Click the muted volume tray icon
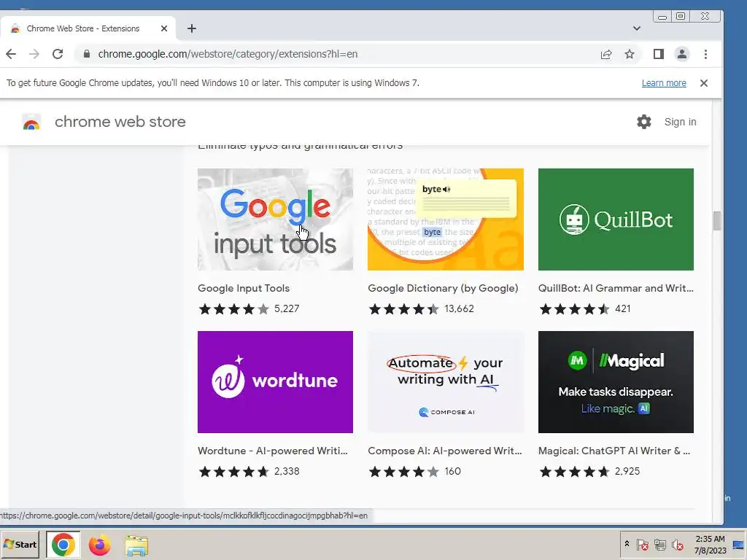747x560 pixels. pos(677,544)
